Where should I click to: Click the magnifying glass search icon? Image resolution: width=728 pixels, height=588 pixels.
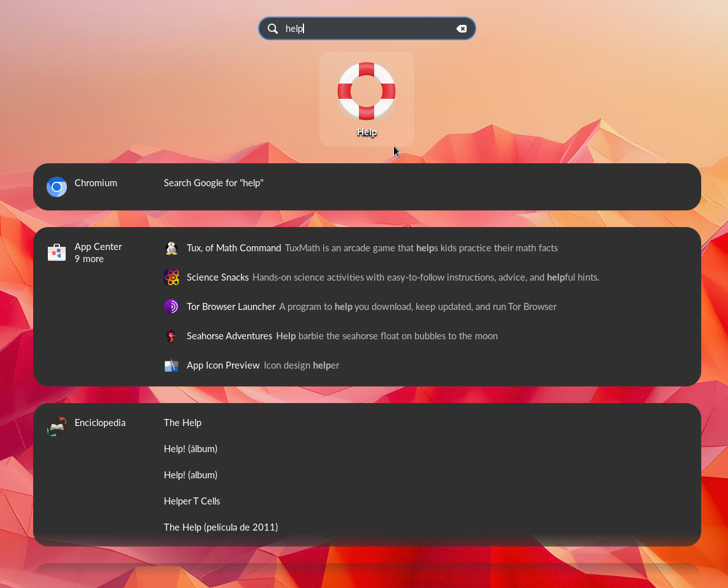[x=273, y=29]
